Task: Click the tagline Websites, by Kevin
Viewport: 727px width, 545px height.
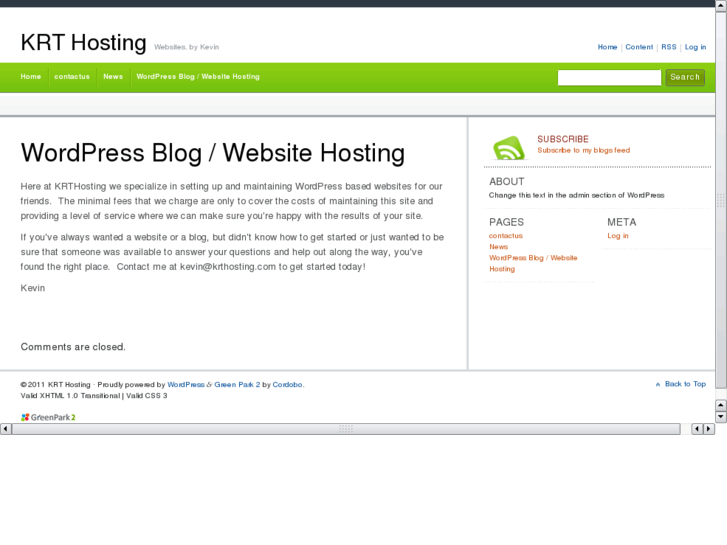Action: [x=186, y=47]
